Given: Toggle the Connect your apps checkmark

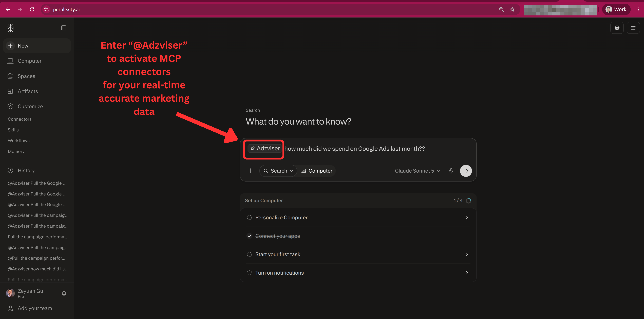Looking at the screenshot, I should (x=249, y=236).
